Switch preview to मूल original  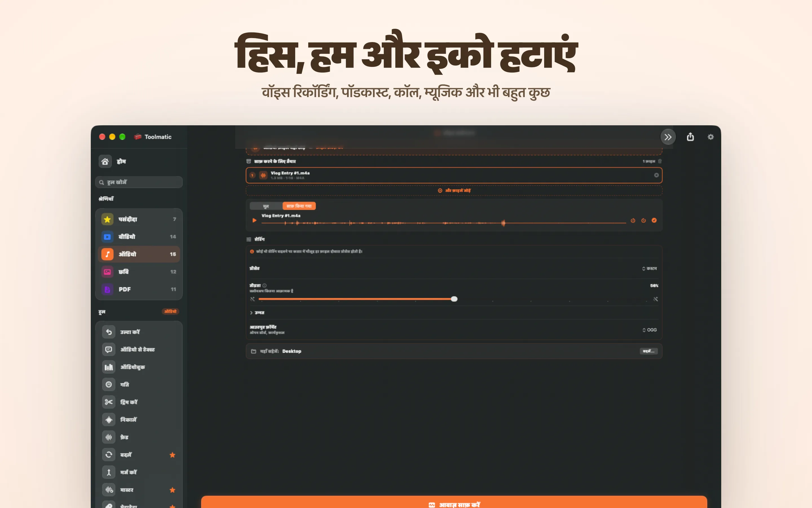pos(266,206)
